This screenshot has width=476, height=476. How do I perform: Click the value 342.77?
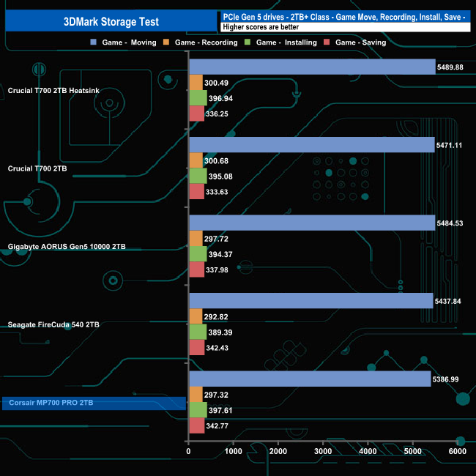click(217, 426)
